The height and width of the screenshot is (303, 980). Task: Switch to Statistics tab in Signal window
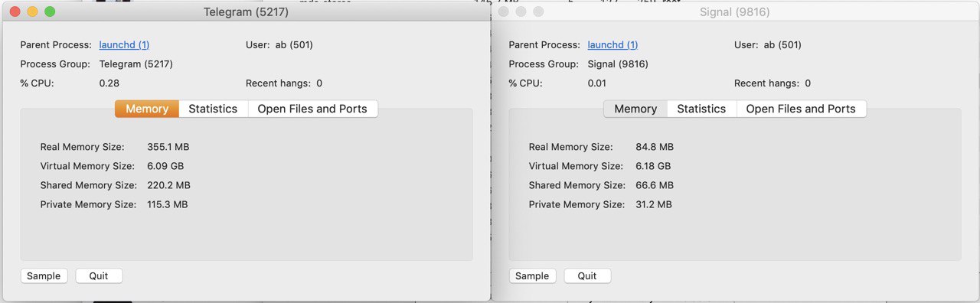coord(701,109)
